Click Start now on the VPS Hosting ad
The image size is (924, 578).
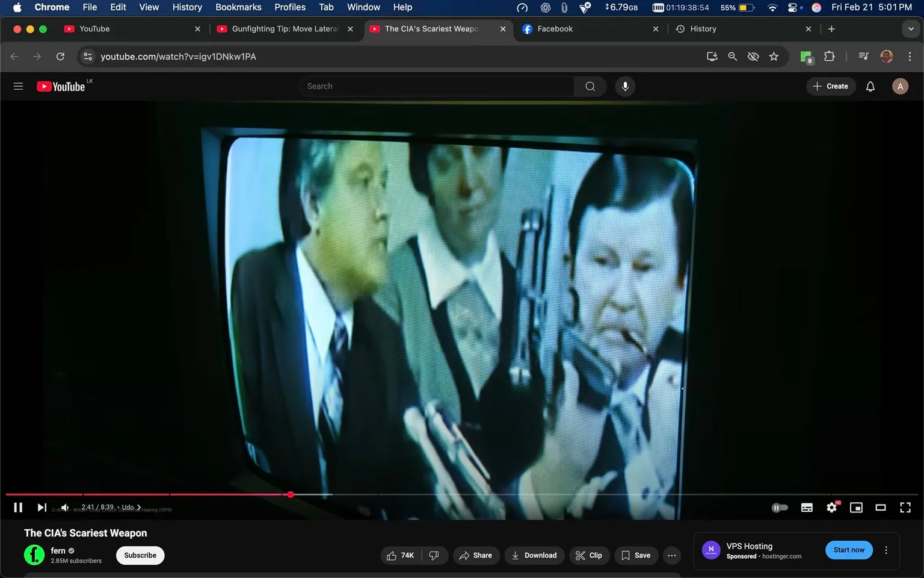[848, 550]
